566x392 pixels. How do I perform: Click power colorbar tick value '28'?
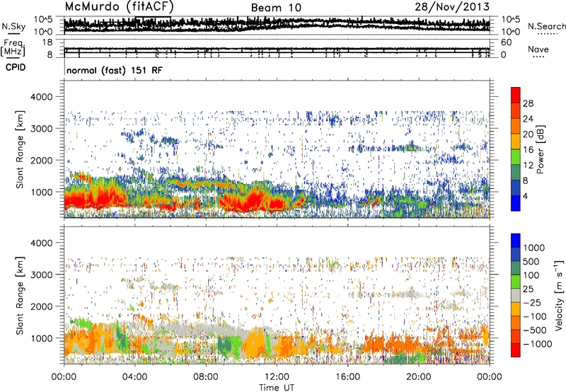(528, 103)
